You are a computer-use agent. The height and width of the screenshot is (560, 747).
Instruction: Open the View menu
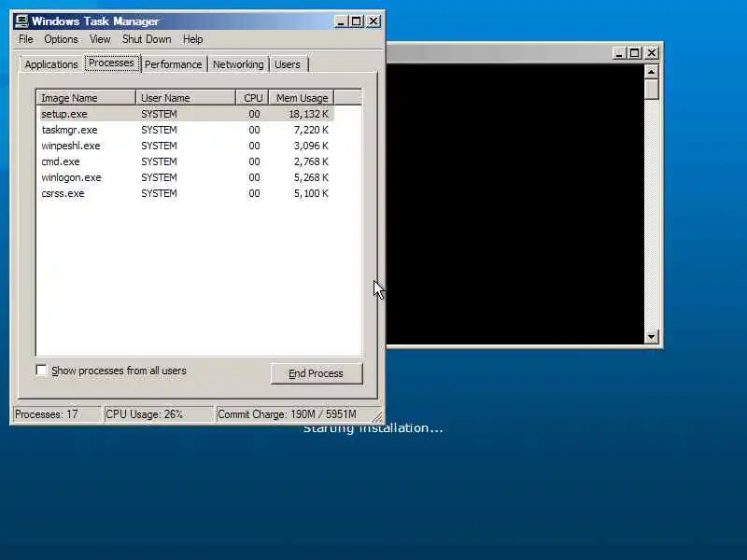100,39
